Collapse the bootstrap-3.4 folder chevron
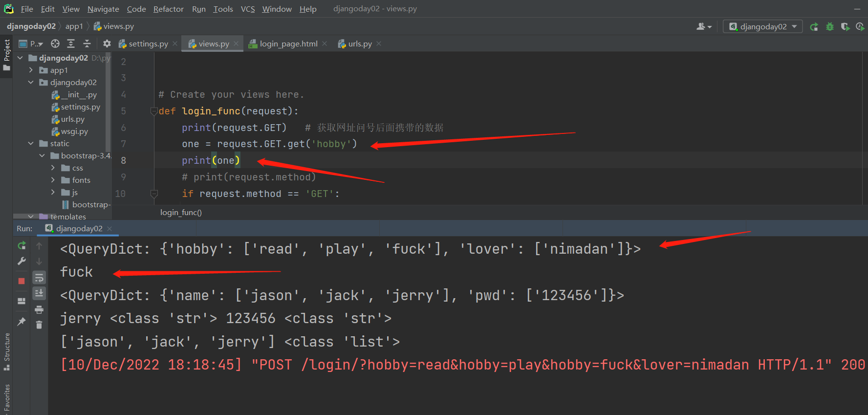The image size is (868, 415). click(42, 155)
